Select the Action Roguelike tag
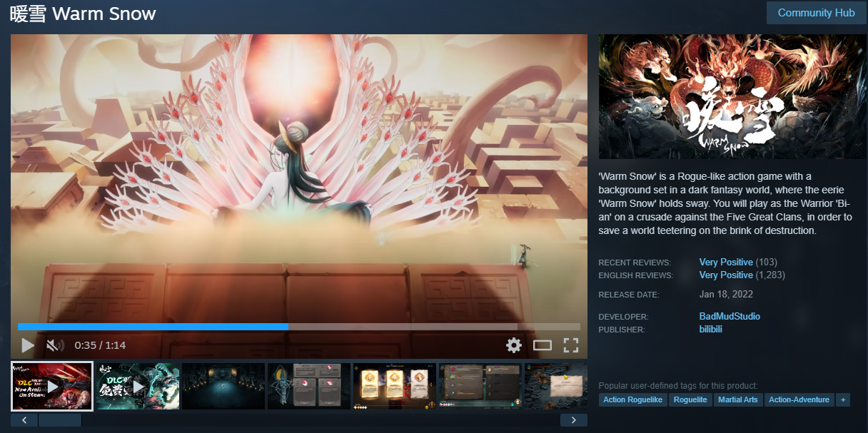This screenshot has width=868, height=433. coord(632,399)
